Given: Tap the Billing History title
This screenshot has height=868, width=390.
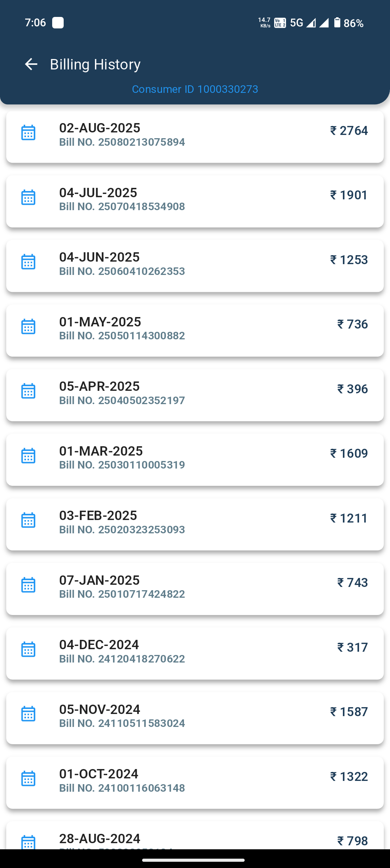Looking at the screenshot, I should pyautogui.click(x=95, y=64).
